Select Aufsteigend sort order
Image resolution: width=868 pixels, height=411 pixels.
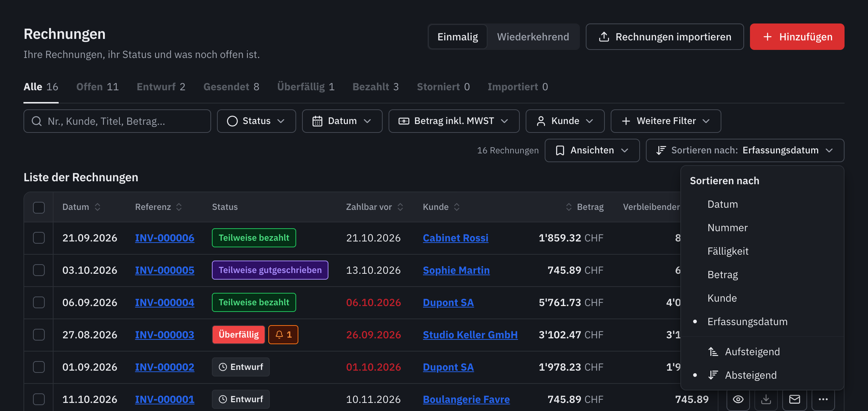[762, 352]
